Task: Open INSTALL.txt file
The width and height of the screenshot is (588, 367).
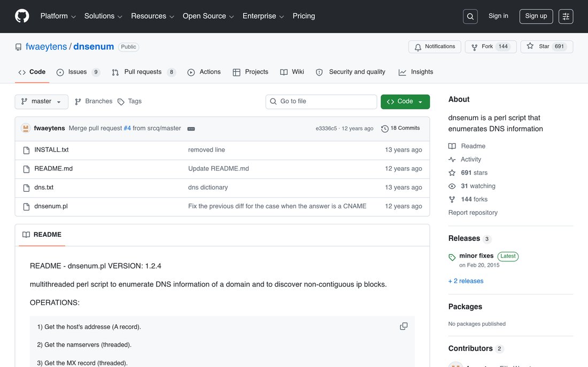Action: point(51,150)
